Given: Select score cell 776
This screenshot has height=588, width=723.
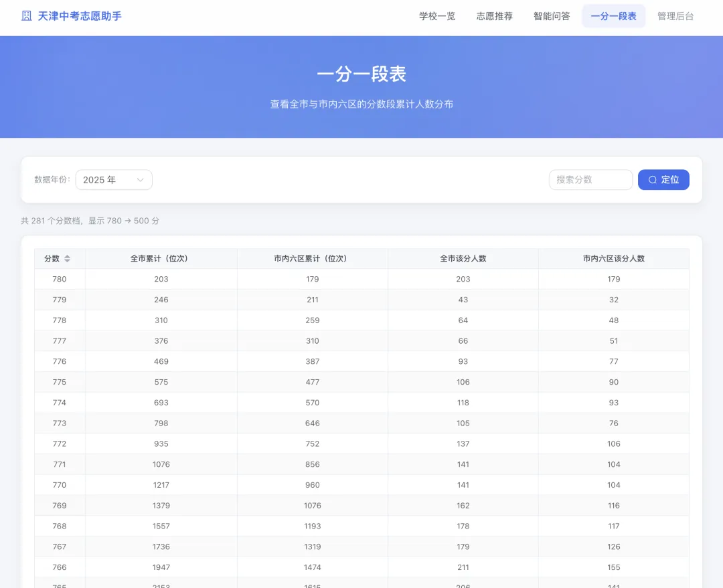Looking at the screenshot, I should (60, 361).
